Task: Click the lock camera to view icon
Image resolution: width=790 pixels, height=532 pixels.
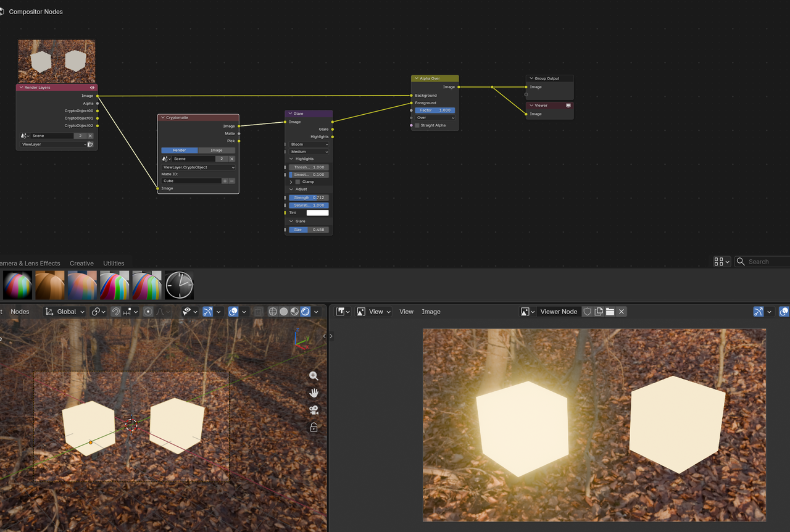Action: pos(314,427)
